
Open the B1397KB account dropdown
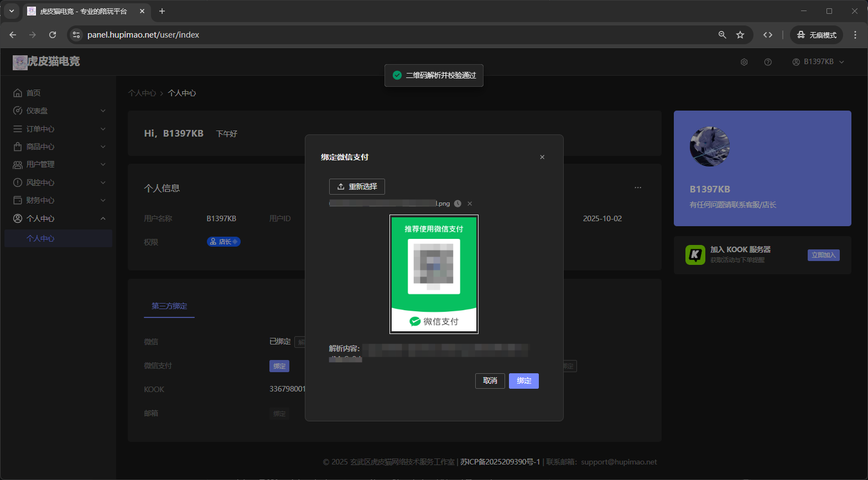(818, 62)
